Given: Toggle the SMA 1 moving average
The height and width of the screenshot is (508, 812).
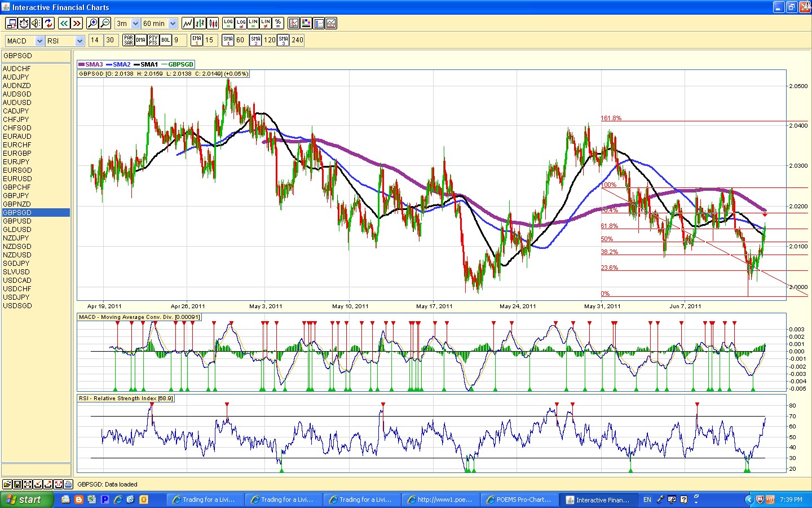Looking at the screenshot, I should (x=228, y=40).
